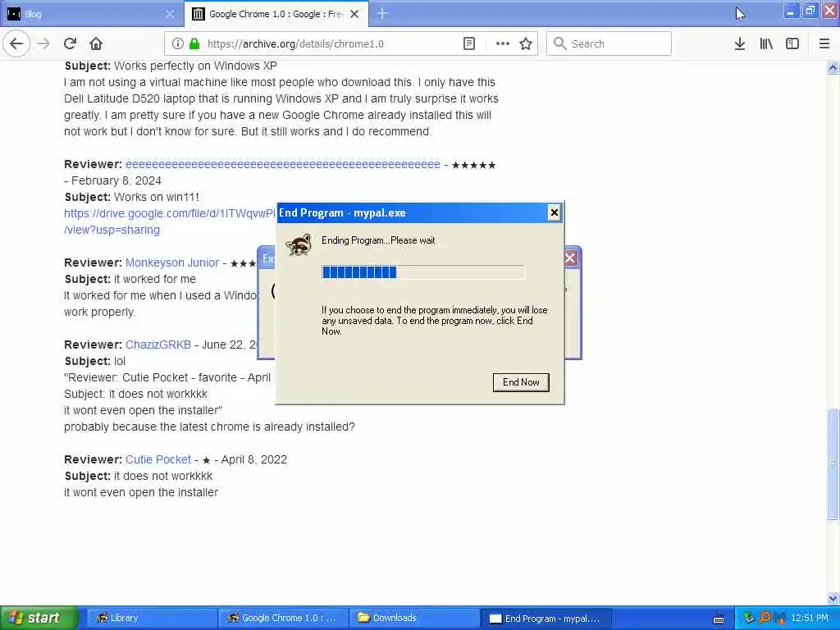Screen dimensions: 840x630
Task: Close the End Program mypal.exe dialog
Action: (554, 212)
